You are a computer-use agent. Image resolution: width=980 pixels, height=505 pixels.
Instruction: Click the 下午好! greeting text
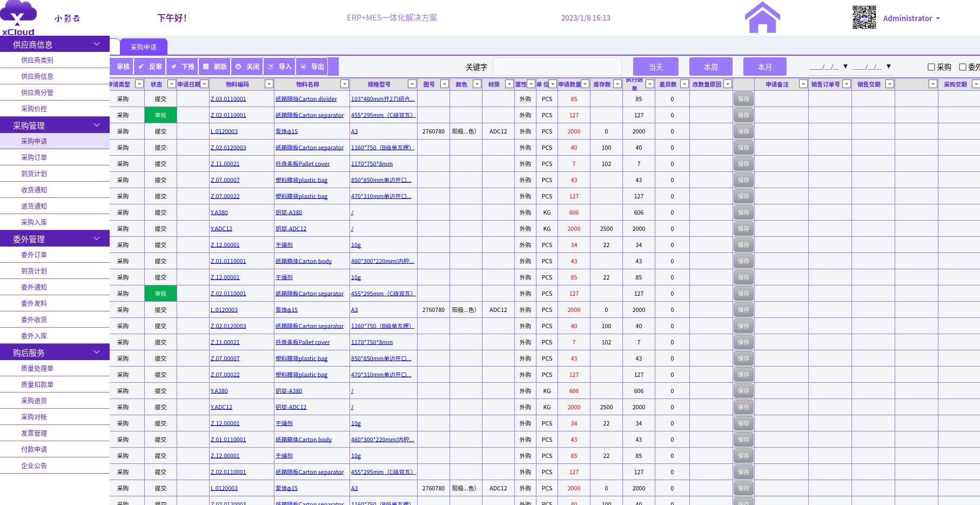click(172, 18)
